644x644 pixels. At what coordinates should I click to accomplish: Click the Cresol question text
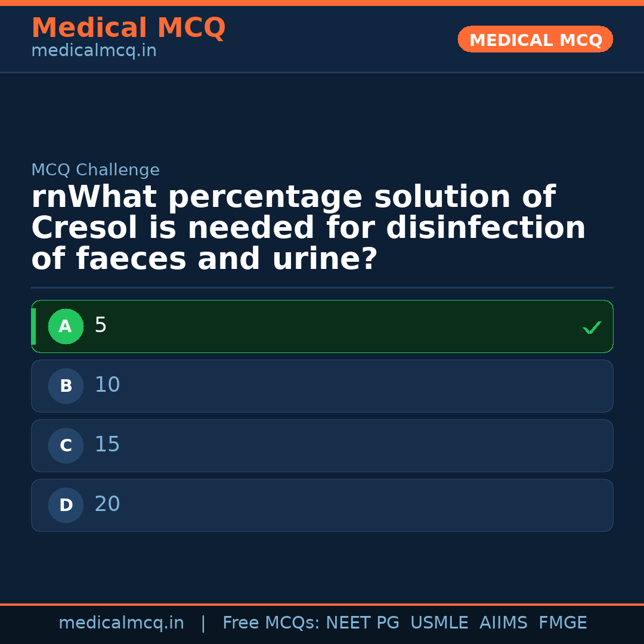(308, 228)
